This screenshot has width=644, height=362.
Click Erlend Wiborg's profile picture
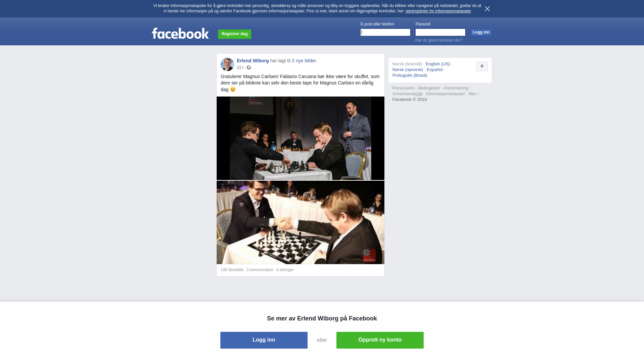pos(227,64)
